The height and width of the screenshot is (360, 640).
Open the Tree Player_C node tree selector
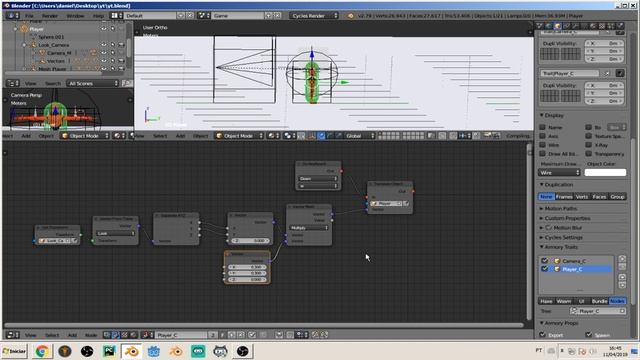598,311
